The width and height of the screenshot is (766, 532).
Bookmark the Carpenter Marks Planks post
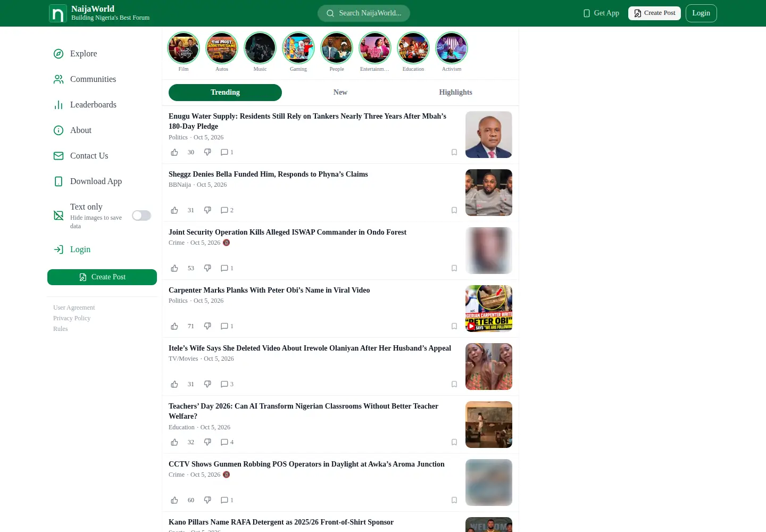pyautogui.click(x=454, y=326)
